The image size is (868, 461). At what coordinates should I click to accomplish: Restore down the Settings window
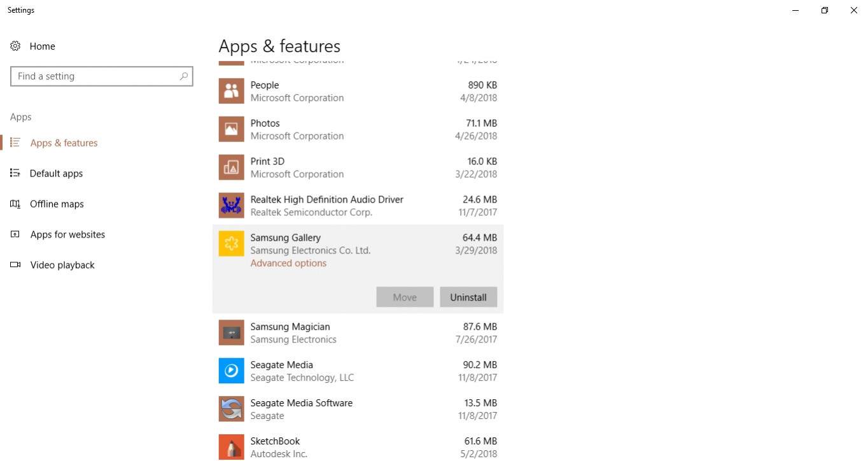825,10
